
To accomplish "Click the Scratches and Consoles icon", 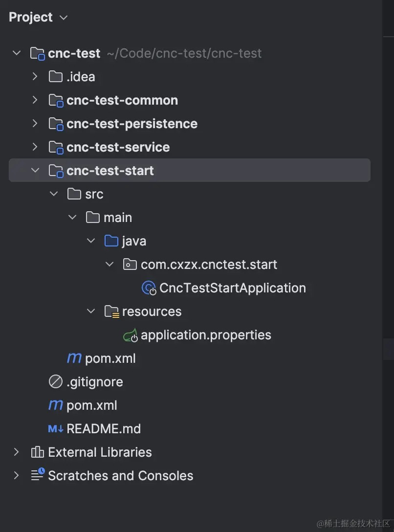I will 38,475.
